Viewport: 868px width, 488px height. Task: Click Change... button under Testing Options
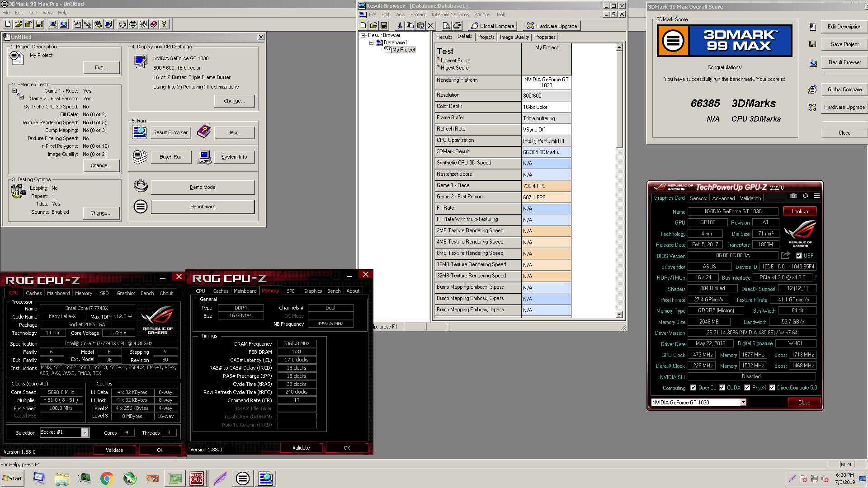(101, 213)
